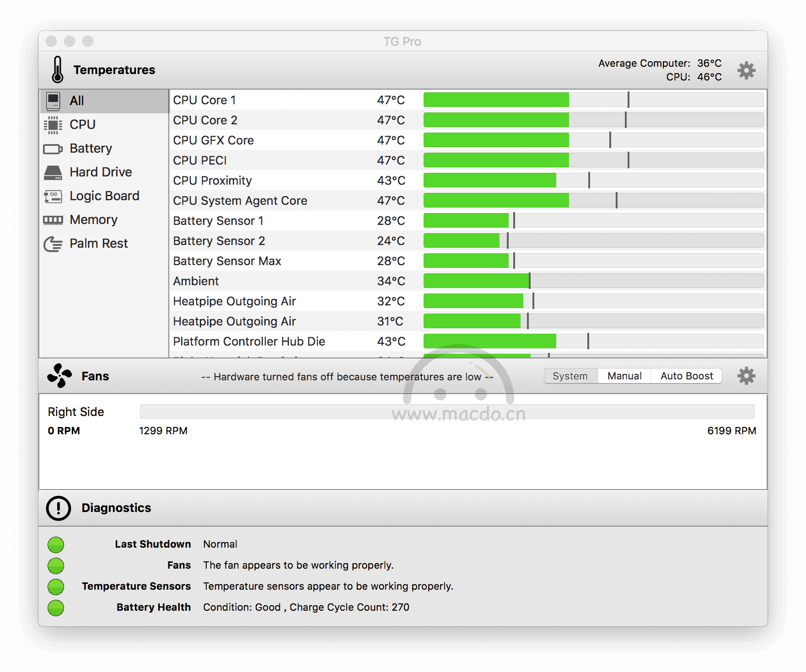Show Logic Board sensors category
The image size is (806, 672).
(x=104, y=196)
